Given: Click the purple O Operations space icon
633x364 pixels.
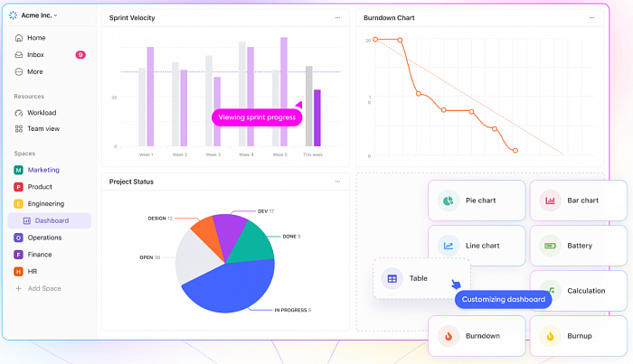Looking at the screenshot, I should [x=18, y=238].
